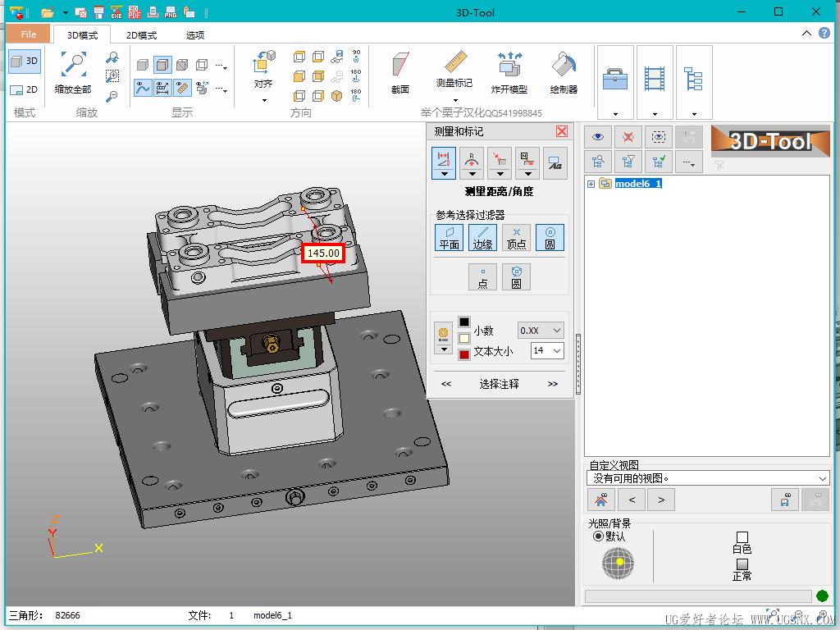
Task: Open 对齐 align dropdown arrow
Action: pyautogui.click(x=264, y=100)
